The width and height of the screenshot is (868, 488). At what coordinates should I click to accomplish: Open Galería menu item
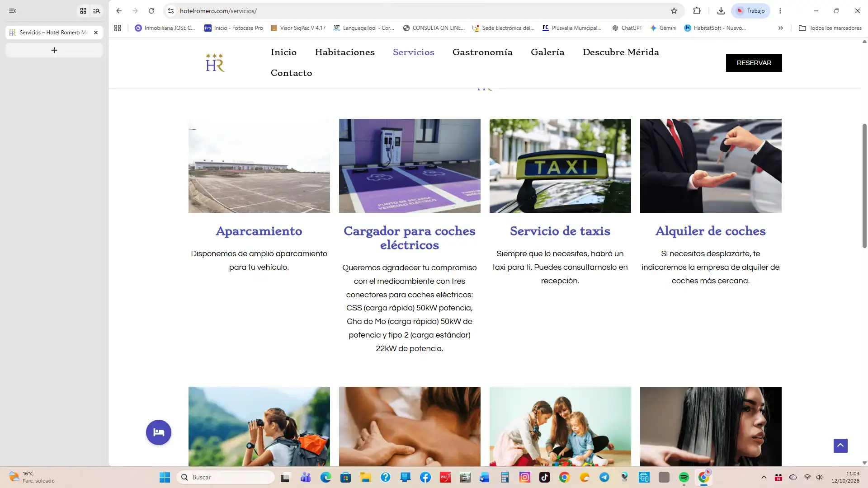[547, 52]
